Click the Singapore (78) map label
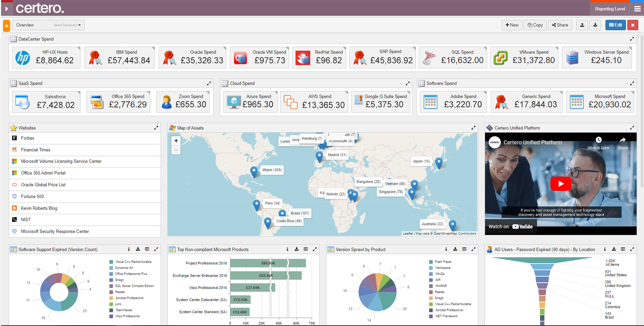Screen dimensions: 644x326 391,192
